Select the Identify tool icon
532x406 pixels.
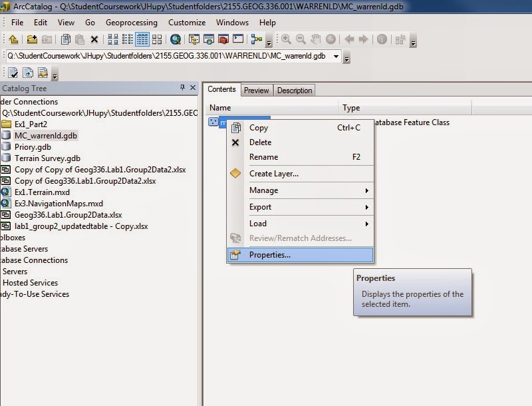click(382, 39)
